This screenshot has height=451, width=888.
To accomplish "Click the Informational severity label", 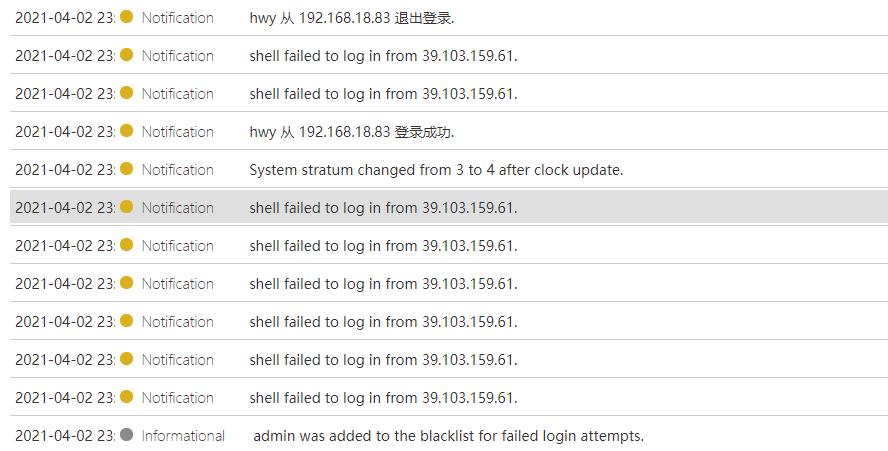I will coord(183,436).
